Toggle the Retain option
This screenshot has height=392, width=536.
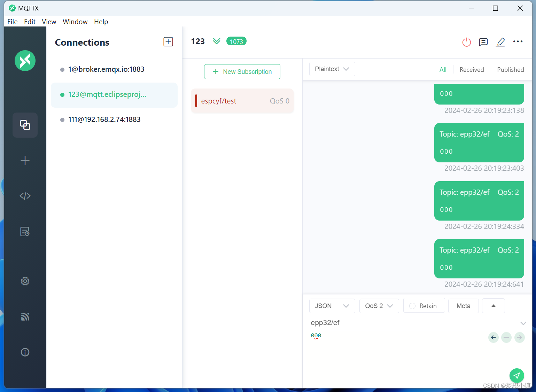tap(424, 306)
